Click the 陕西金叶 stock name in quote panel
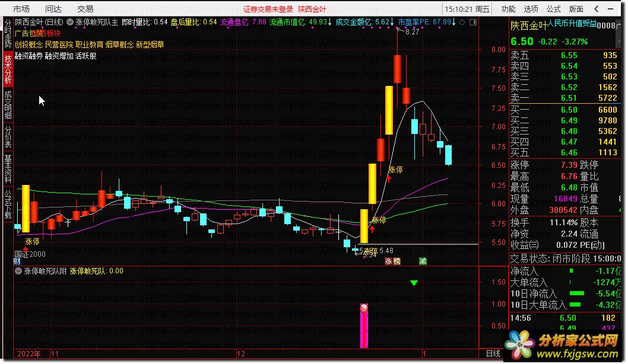This screenshot has height=364, width=628. click(x=529, y=25)
